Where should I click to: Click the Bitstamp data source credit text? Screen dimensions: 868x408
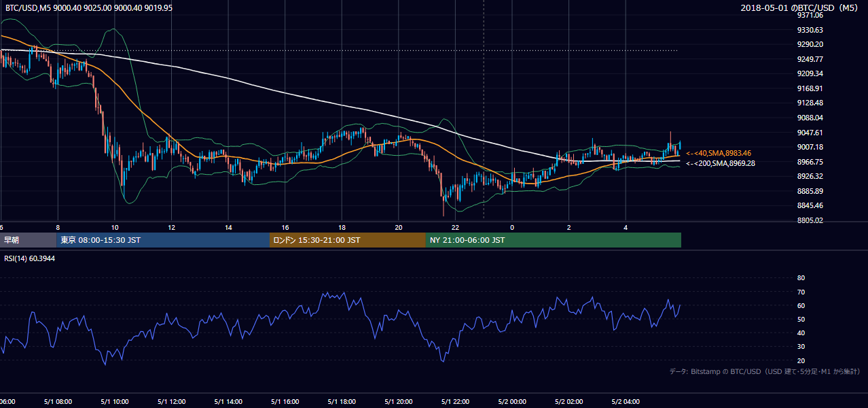[765, 371]
